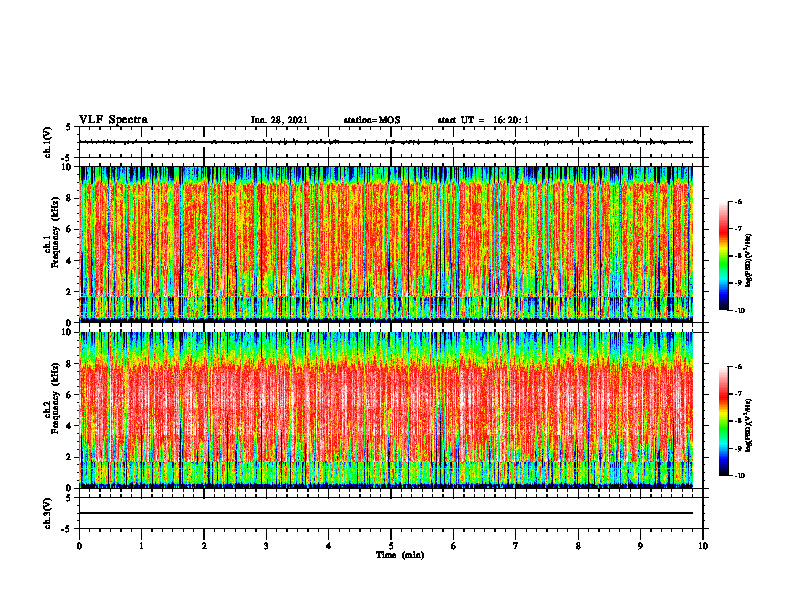Click time axis tick label "5"
The image size is (792, 612).
pyautogui.click(x=391, y=546)
